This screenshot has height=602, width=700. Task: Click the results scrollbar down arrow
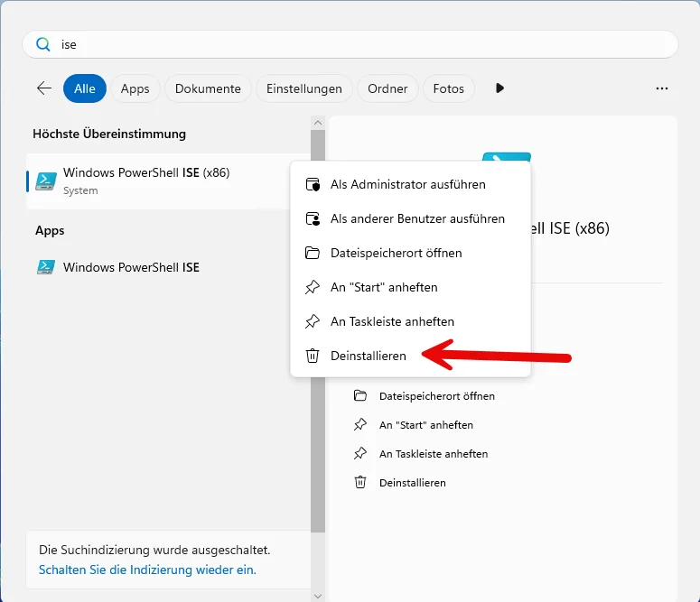pos(318,597)
